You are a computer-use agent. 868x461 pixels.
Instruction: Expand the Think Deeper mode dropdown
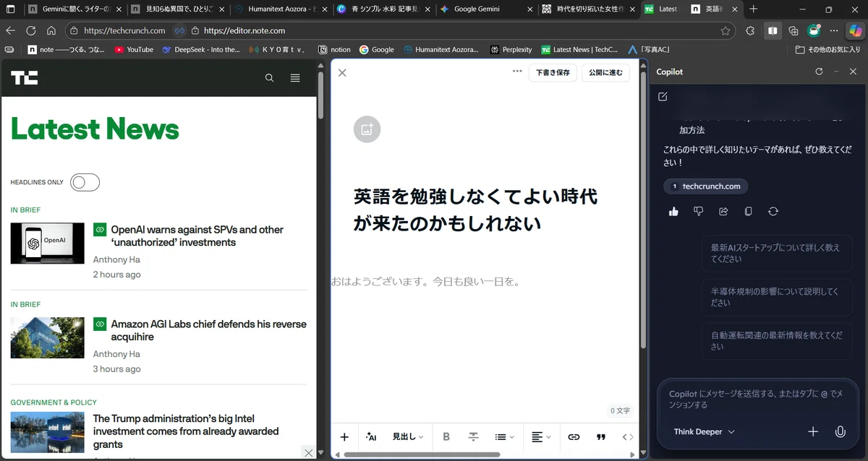point(704,431)
